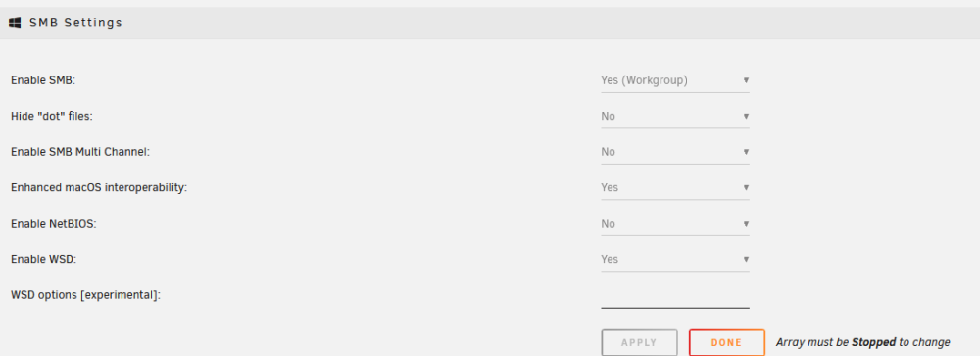
Task: Click the Windows logo icon beside SMB Settings
Action: click(x=15, y=24)
